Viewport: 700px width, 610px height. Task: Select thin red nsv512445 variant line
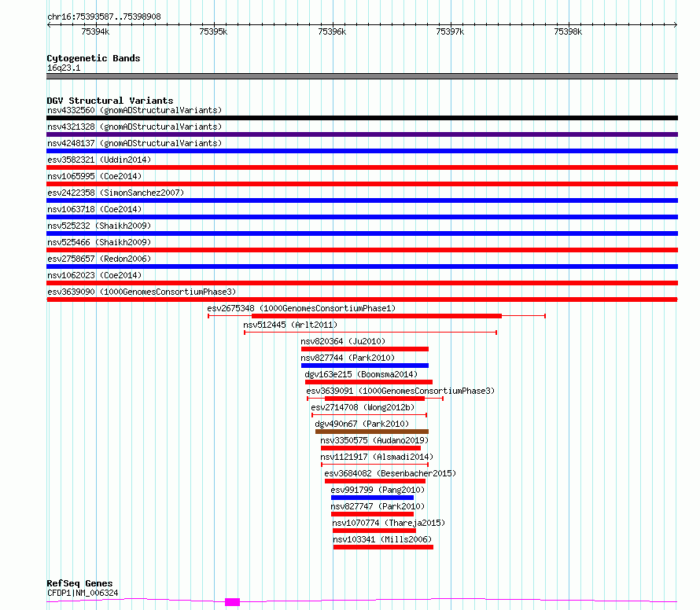tap(370, 333)
